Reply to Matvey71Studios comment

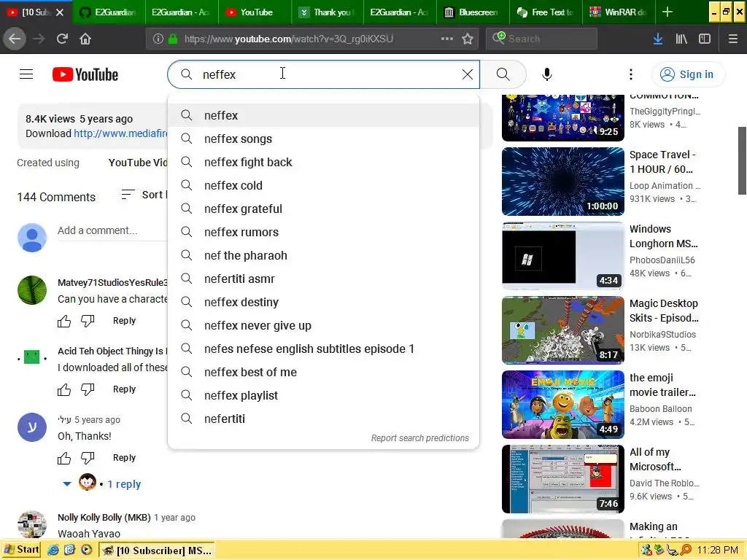coord(124,321)
